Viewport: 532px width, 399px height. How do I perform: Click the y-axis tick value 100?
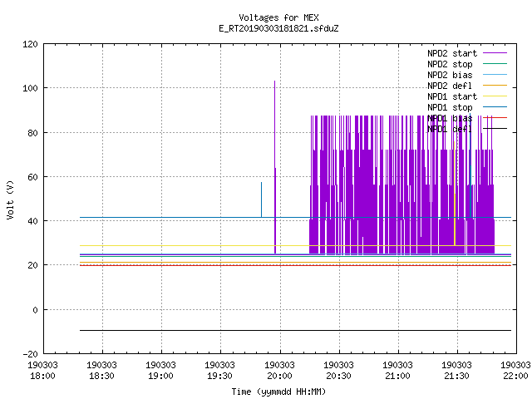tap(30, 88)
